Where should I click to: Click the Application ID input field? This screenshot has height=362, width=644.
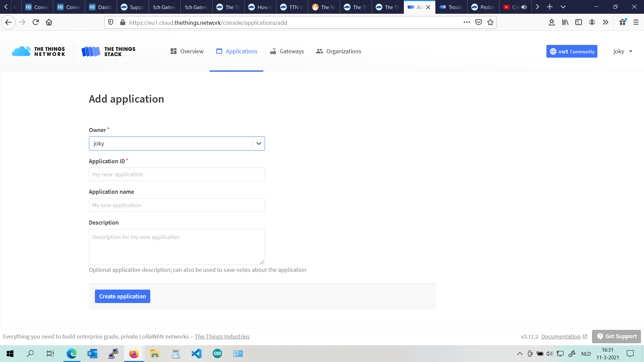point(176,174)
